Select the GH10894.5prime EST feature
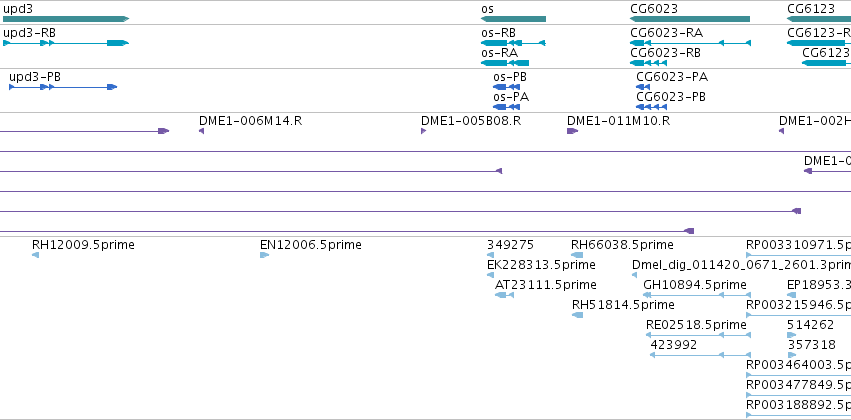 [x=696, y=295]
